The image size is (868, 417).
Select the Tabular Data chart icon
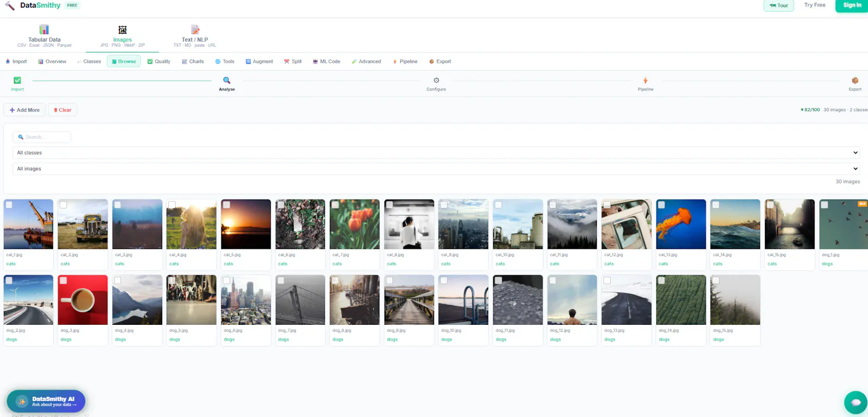click(44, 29)
